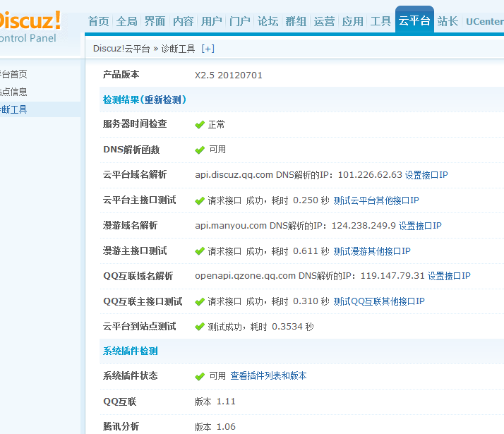
Task: Open the 站长 navigation tab
Action: pyautogui.click(x=448, y=21)
